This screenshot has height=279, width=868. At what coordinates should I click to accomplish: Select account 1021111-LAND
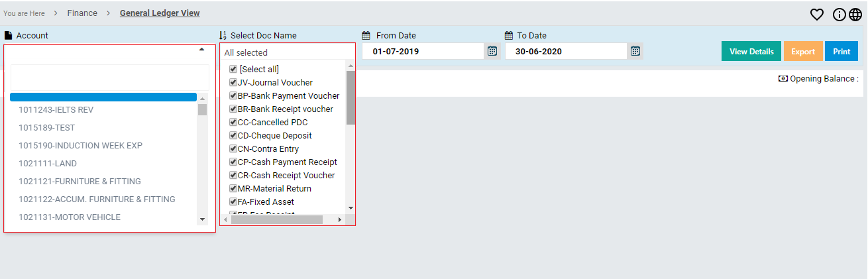coord(48,164)
